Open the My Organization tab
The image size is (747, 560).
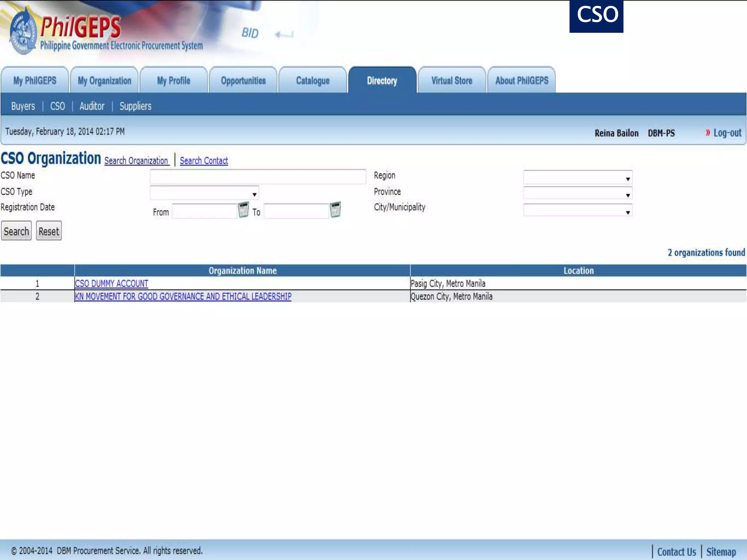(x=104, y=81)
